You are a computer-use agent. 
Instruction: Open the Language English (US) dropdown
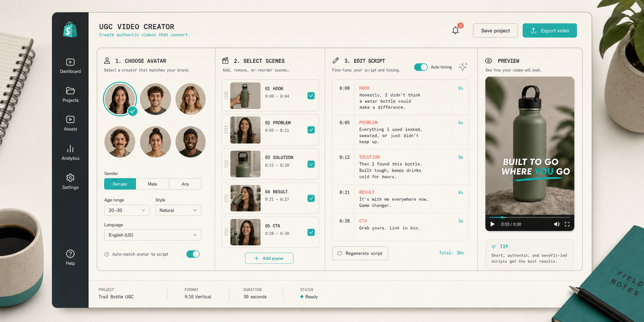pyautogui.click(x=152, y=235)
